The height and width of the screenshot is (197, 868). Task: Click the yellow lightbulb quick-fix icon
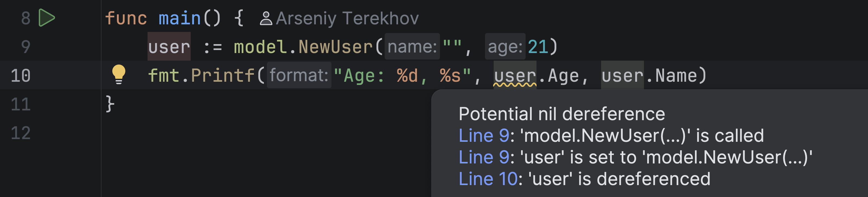pos(119,74)
